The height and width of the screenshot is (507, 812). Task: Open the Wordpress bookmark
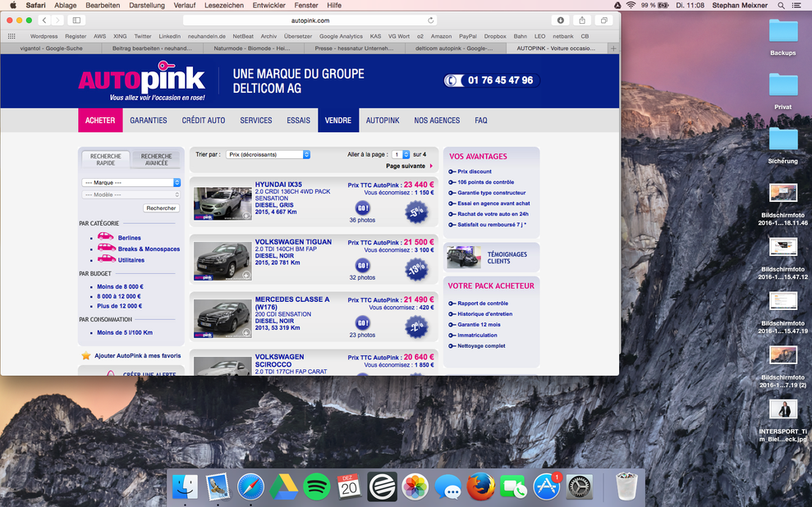44,36
